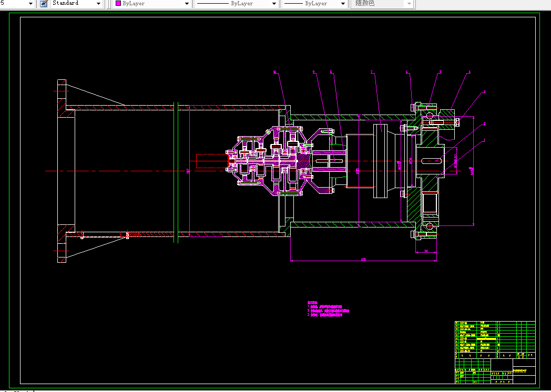Select the 455 dimension text

click(364, 259)
